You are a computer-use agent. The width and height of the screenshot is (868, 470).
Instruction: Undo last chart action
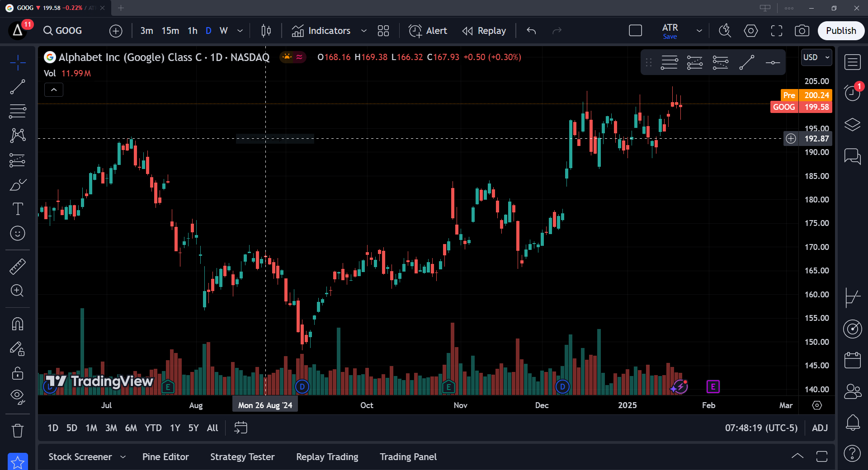(531, 31)
